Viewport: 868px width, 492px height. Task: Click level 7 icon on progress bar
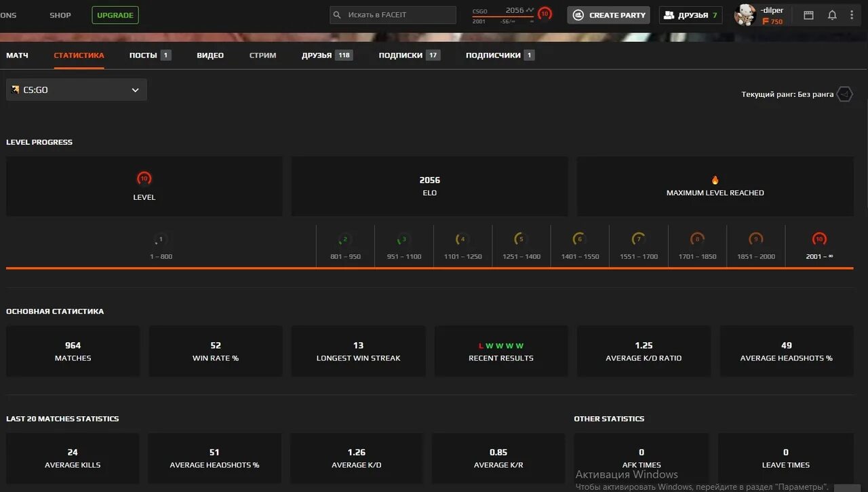pyautogui.click(x=638, y=239)
